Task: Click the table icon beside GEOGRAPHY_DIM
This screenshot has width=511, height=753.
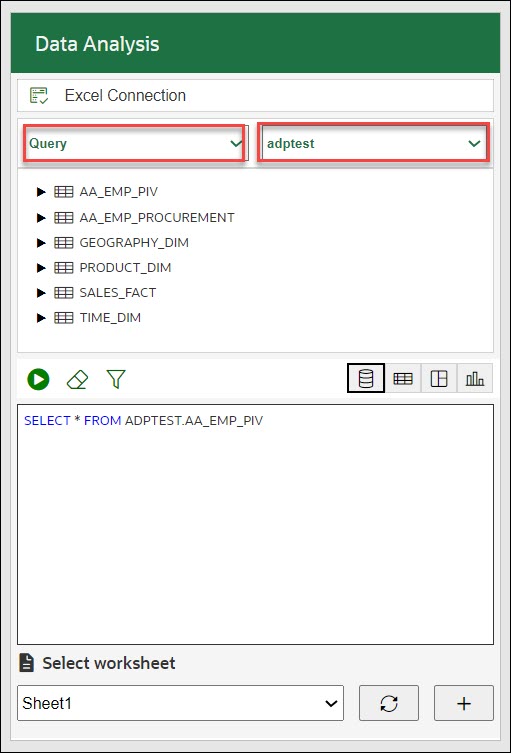Action: point(64,243)
